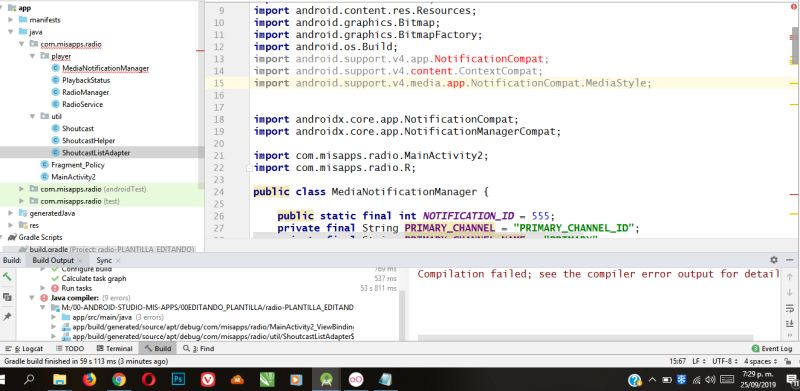Screen dimensions: 800x391
Task: Click the red error indicator above editor
Action: (793, 7)
